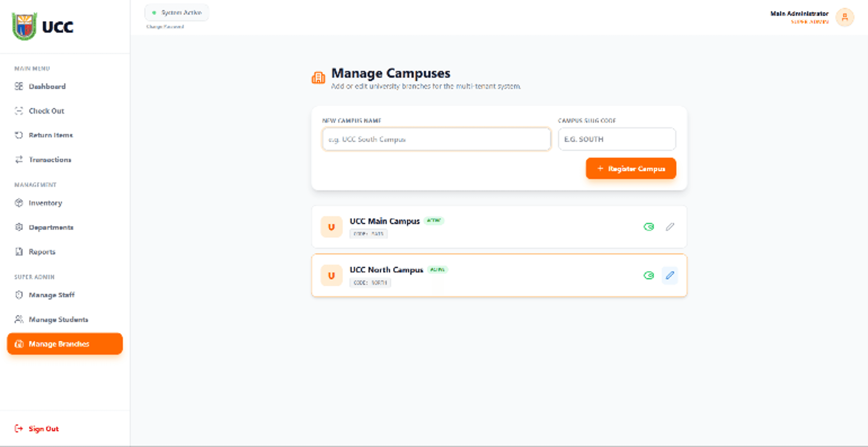Click the Reports document icon

click(19, 251)
